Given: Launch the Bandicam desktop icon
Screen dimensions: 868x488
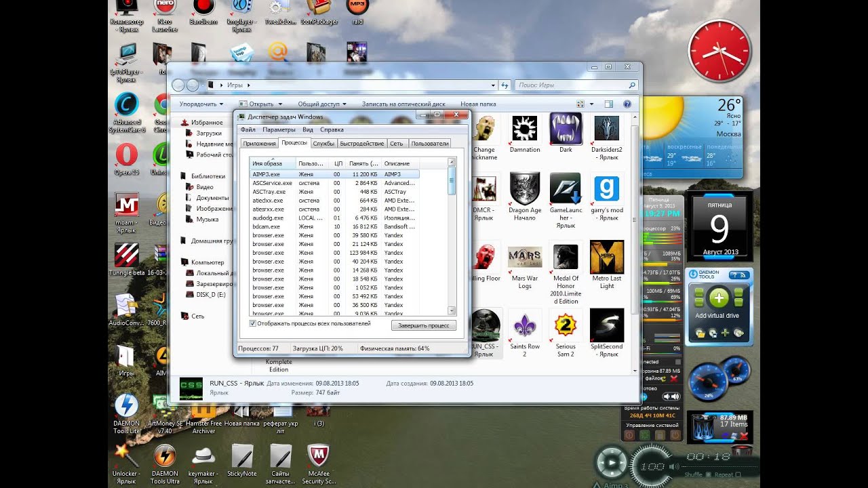Looking at the screenshot, I should pyautogui.click(x=203, y=14).
